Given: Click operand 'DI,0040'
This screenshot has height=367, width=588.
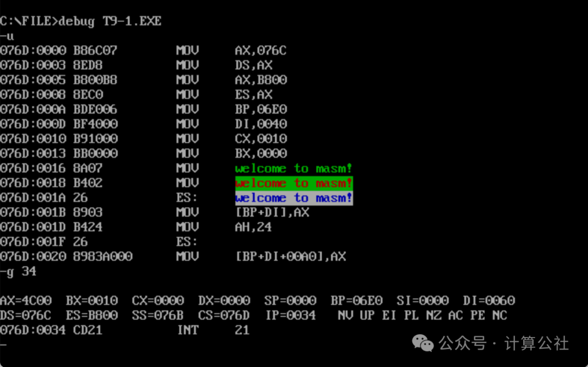Looking at the screenshot, I should (x=261, y=124).
